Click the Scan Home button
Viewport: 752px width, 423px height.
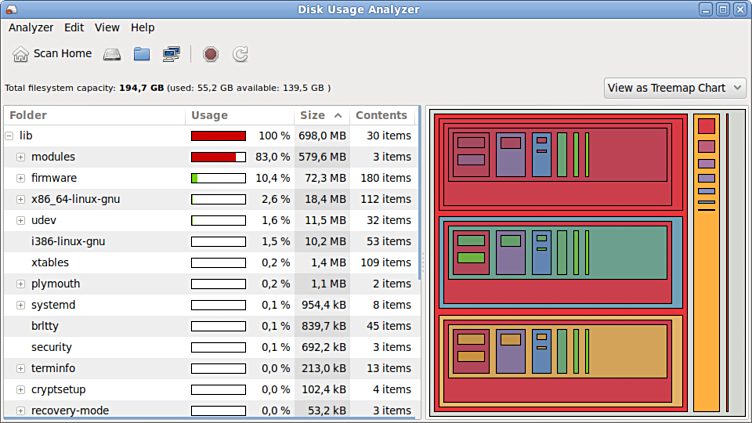(52, 54)
